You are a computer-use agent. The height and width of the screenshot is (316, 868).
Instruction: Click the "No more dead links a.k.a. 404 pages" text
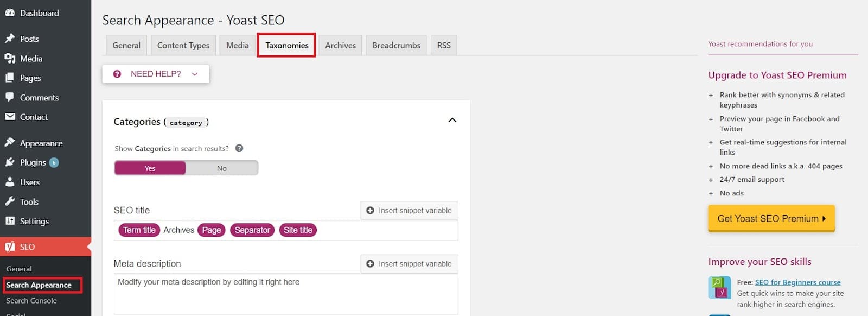click(781, 166)
